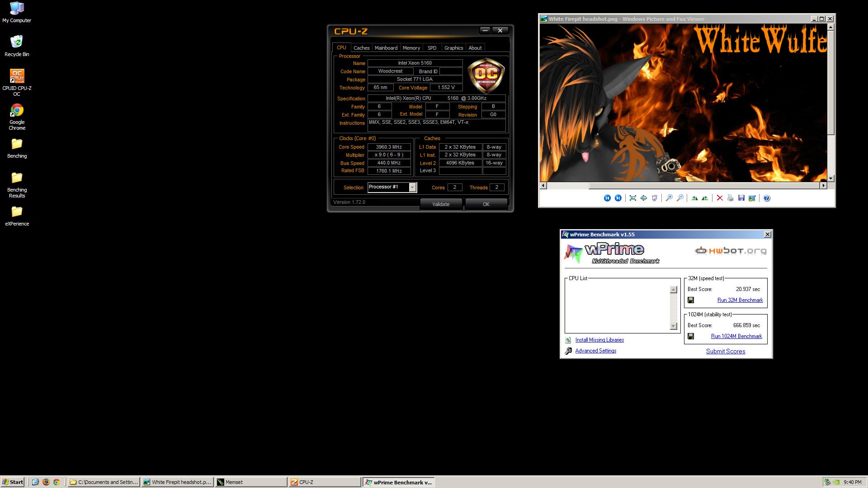Screen dimensions: 868x488
Task: Switch to About tab in CPU-Z
Action: point(475,48)
